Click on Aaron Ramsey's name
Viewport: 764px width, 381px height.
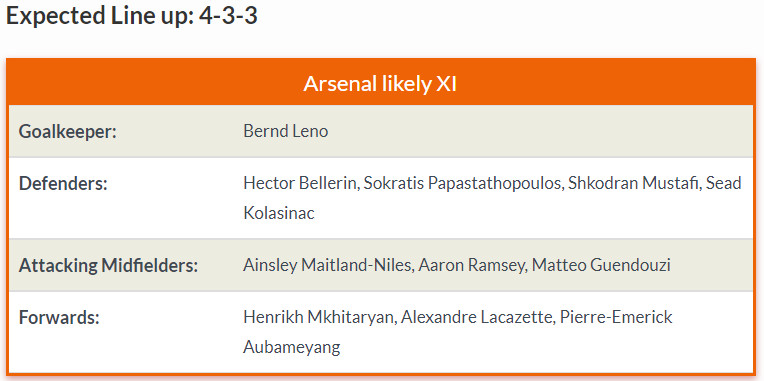(471, 266)
